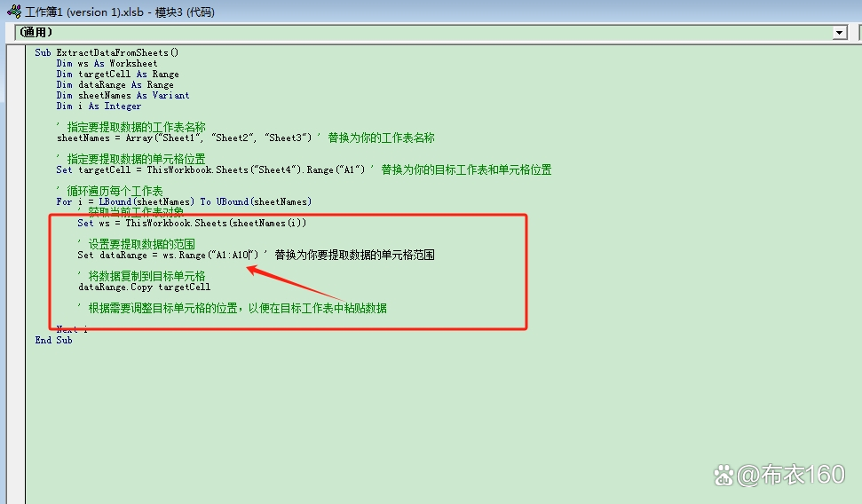Open the object dropdown arrow next to (通用)
Viewport: 862px width, 504px height.
[839, 33]
